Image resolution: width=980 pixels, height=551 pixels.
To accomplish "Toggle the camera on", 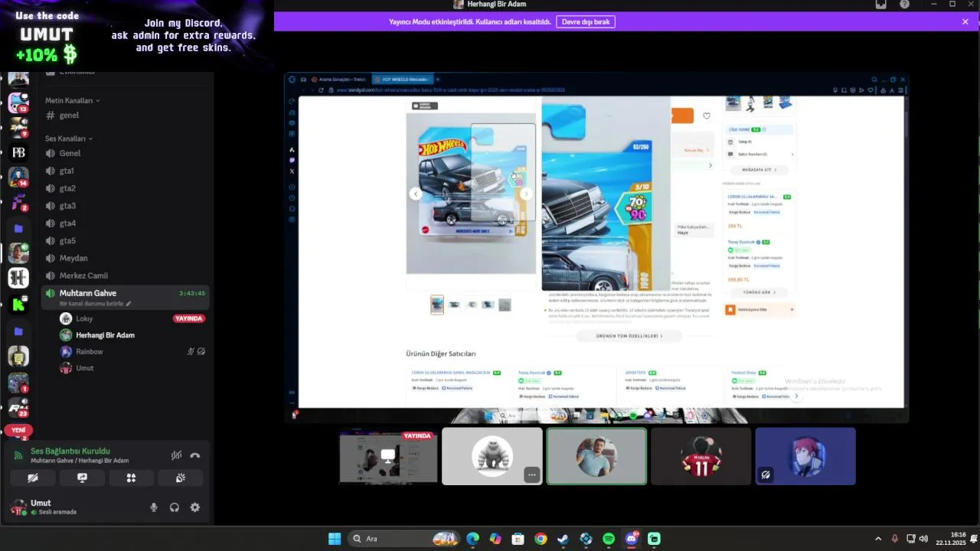I will click(x=33, y=478).
